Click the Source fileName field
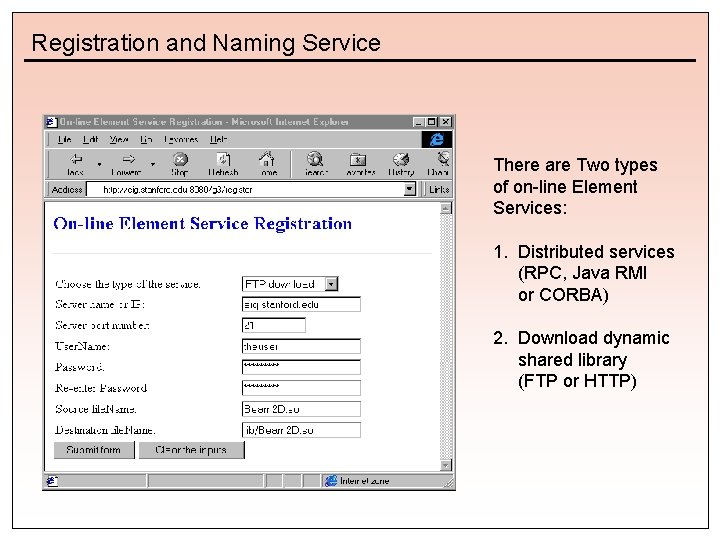 pos(301,409)
